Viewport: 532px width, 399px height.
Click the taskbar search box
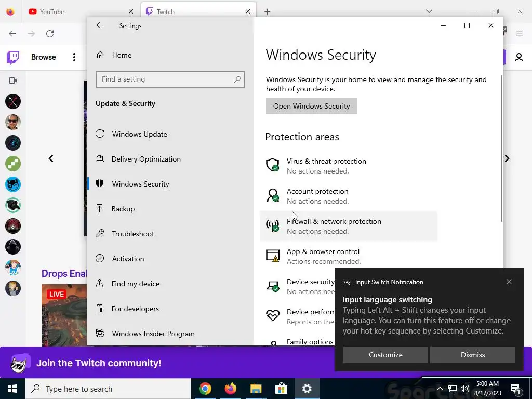point(108,389)
